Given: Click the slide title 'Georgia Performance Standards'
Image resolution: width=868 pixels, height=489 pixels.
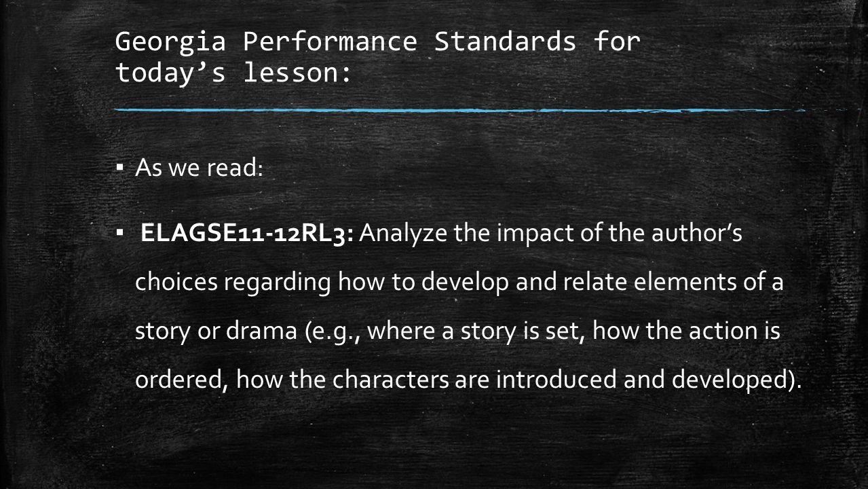Looking at the screenshot, I should 346,42.
